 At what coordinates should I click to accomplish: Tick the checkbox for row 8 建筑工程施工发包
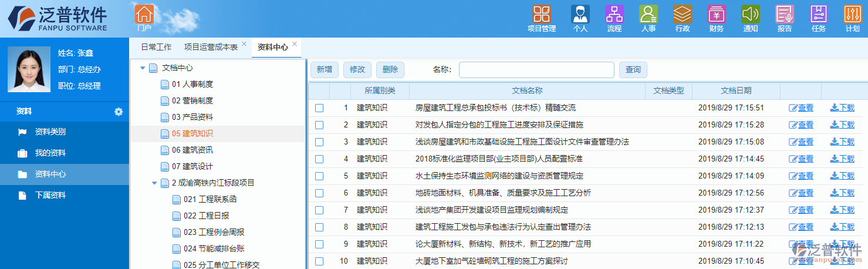pyautogui.click(x=319, y=227)
